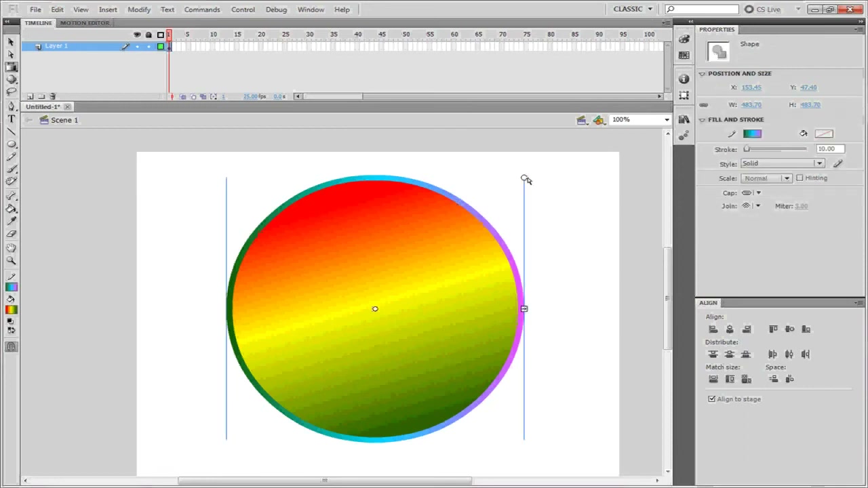
Task: Click Align top edge icon
Action: (x=773, y=329)
